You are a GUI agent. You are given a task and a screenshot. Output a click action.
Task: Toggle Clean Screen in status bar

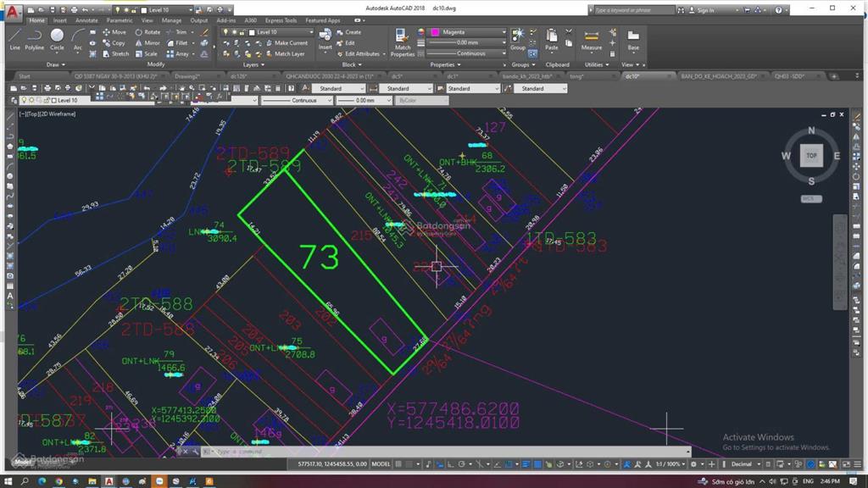point(847,464)
